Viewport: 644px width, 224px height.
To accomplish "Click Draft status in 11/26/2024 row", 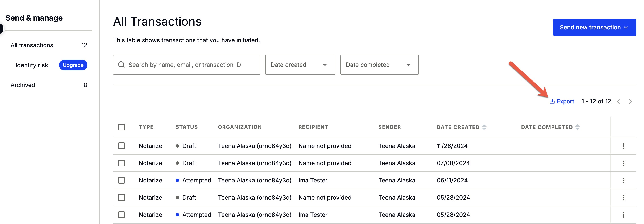I will pyautogui.click(x=189, y=146).
